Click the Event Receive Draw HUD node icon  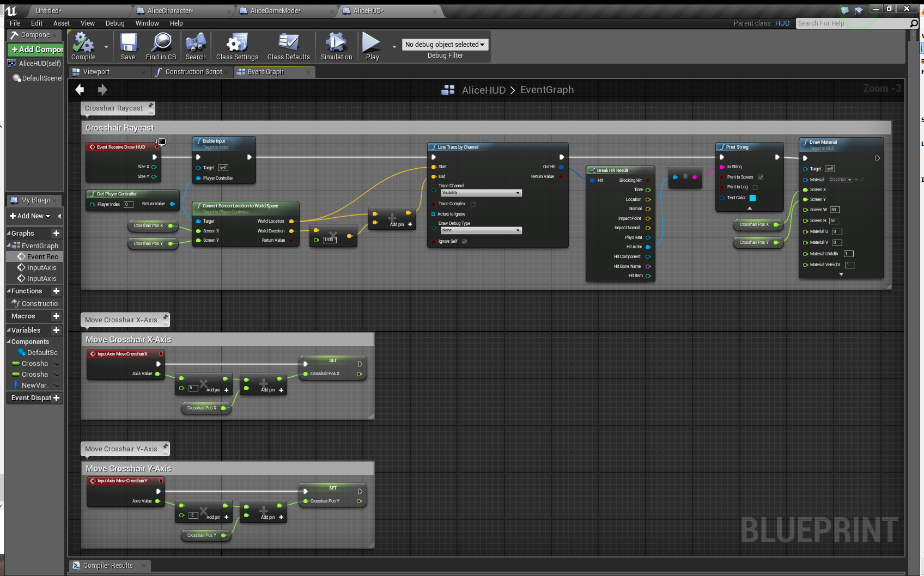[93, 147]
